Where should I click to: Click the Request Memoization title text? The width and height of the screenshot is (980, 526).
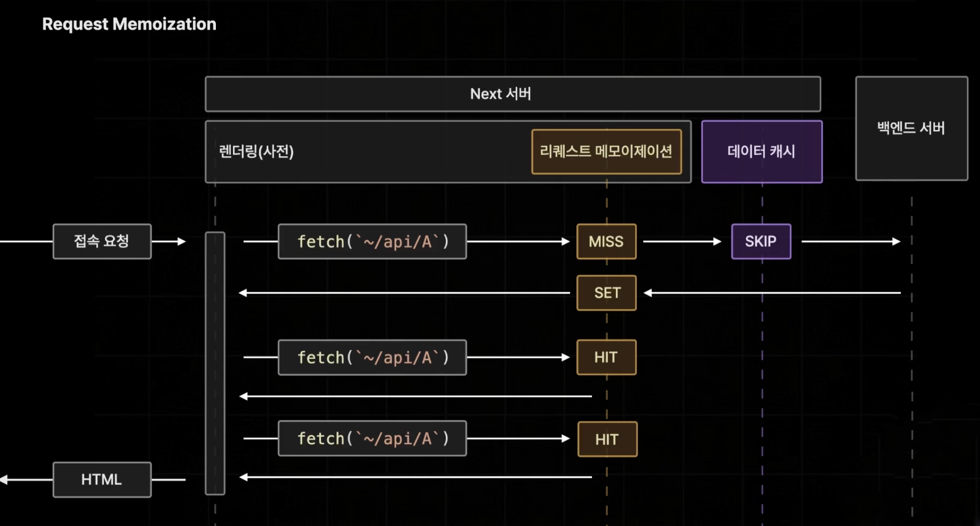click(x=129, y=24)
